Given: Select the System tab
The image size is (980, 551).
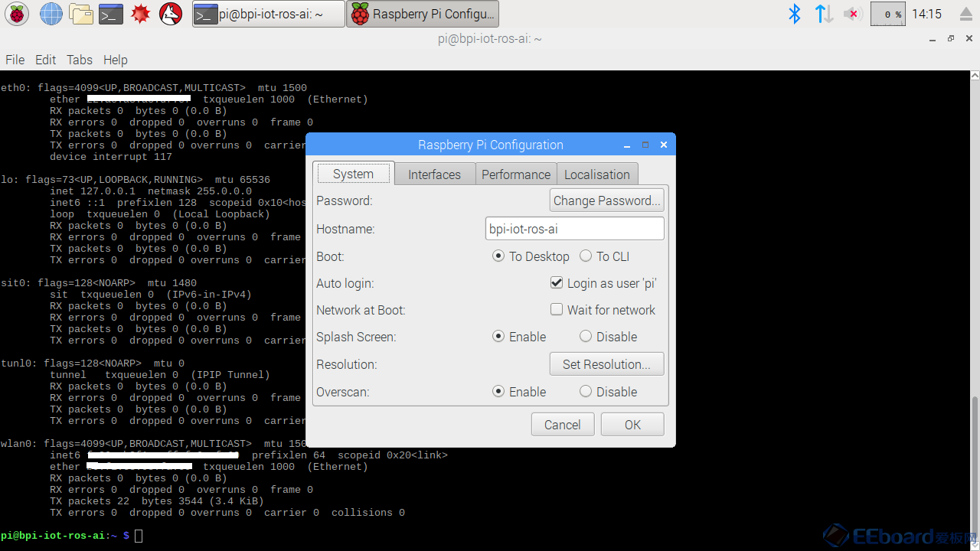Looking at the screenshot, I should click(x=354, y=174).
